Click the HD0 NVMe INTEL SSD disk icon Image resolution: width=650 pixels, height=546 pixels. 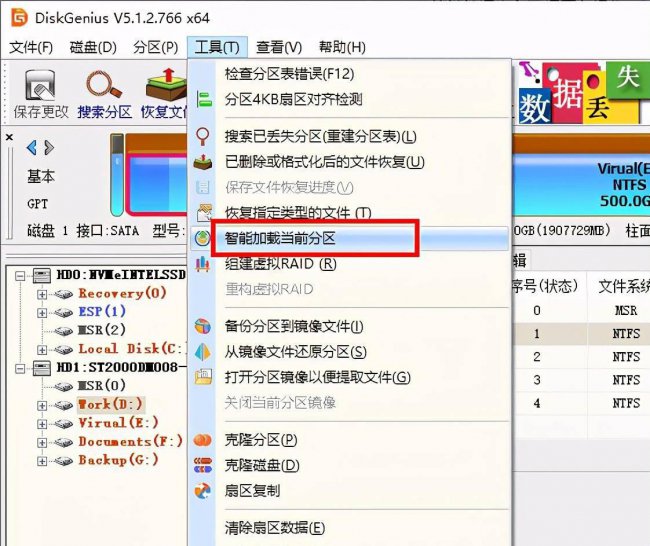42,275
